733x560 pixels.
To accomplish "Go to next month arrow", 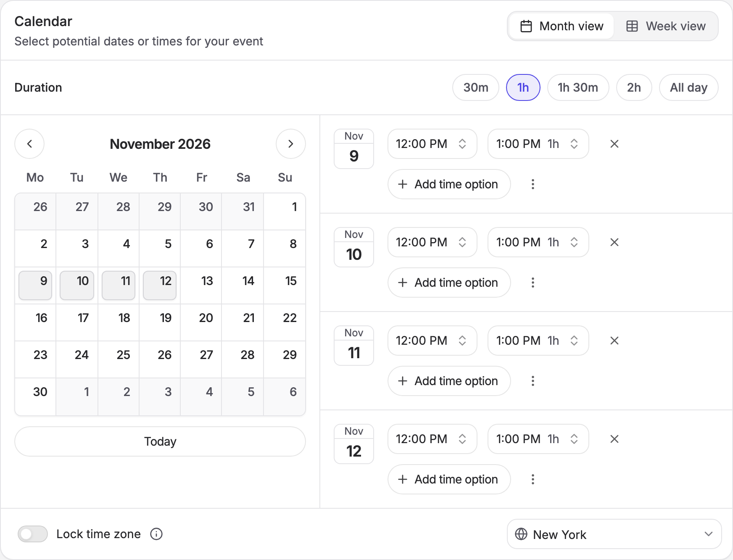I will (290, 144).
